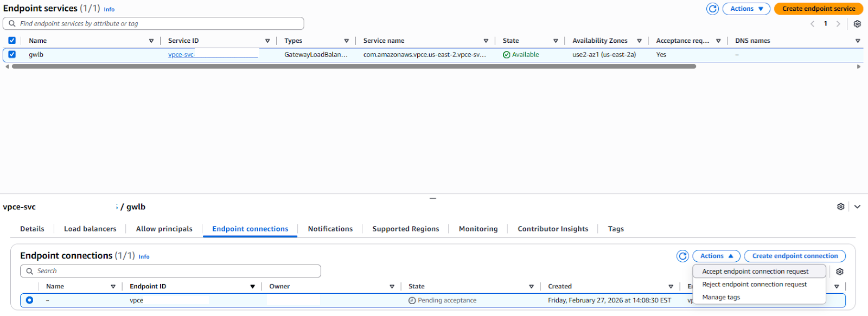Image resolution: width=868 pixels, height=316 pixels.
Task: Choose Reject endpoint connection request
Action: (x=754, y=284)
